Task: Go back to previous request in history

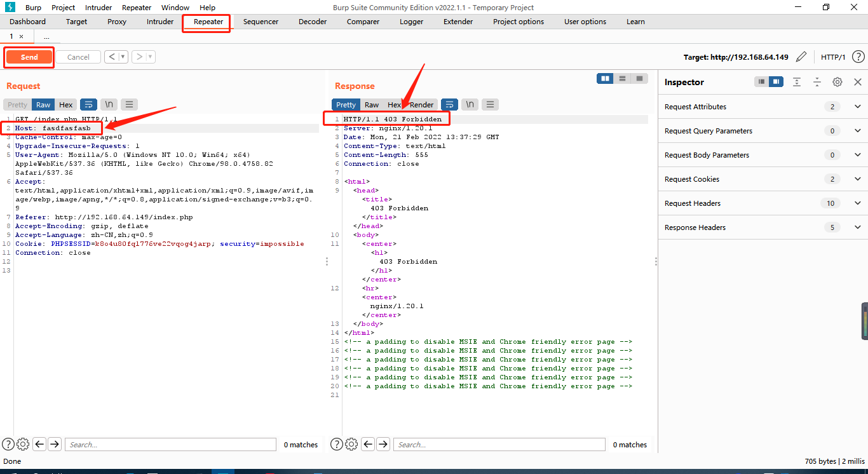Action: pos(112,57)
